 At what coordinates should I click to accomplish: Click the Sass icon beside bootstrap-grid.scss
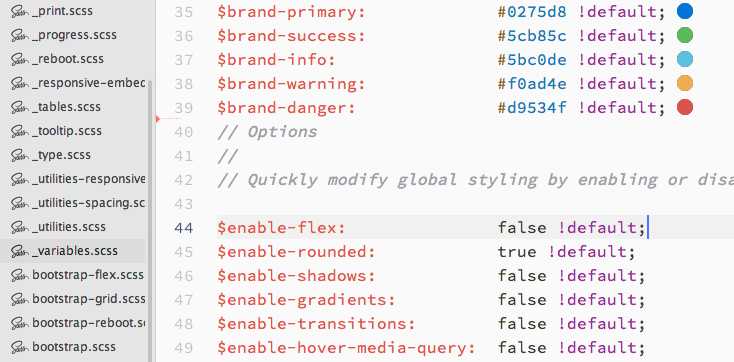point(20,299)
